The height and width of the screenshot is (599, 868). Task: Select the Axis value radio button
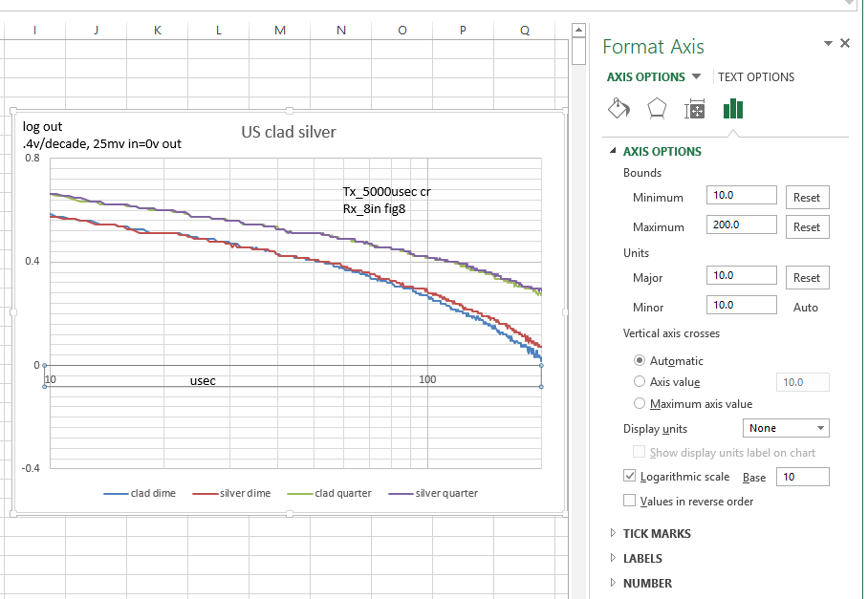point(640,382)
